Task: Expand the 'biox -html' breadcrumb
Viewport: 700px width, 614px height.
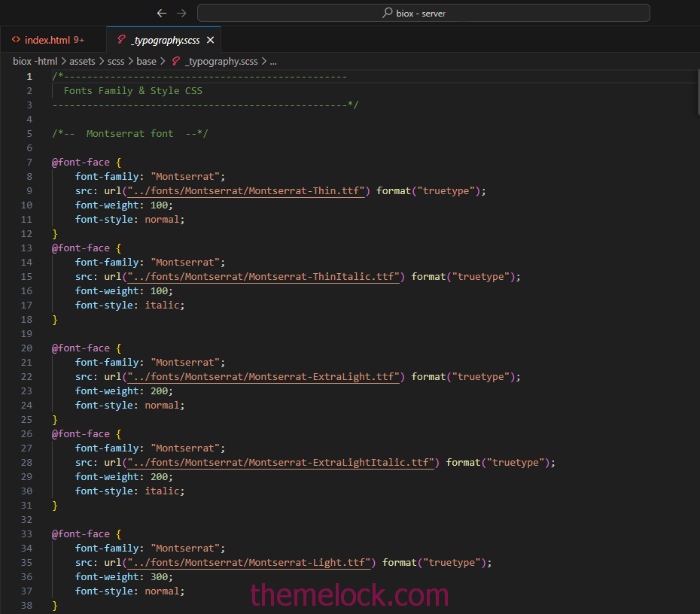Action: (35, 62)
